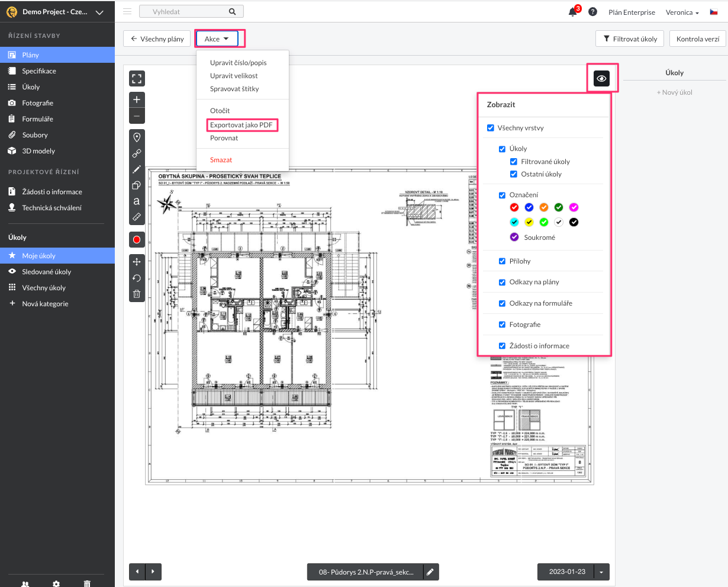Expand the Veronica user menu
728x587 pixels.
[682, 12]
